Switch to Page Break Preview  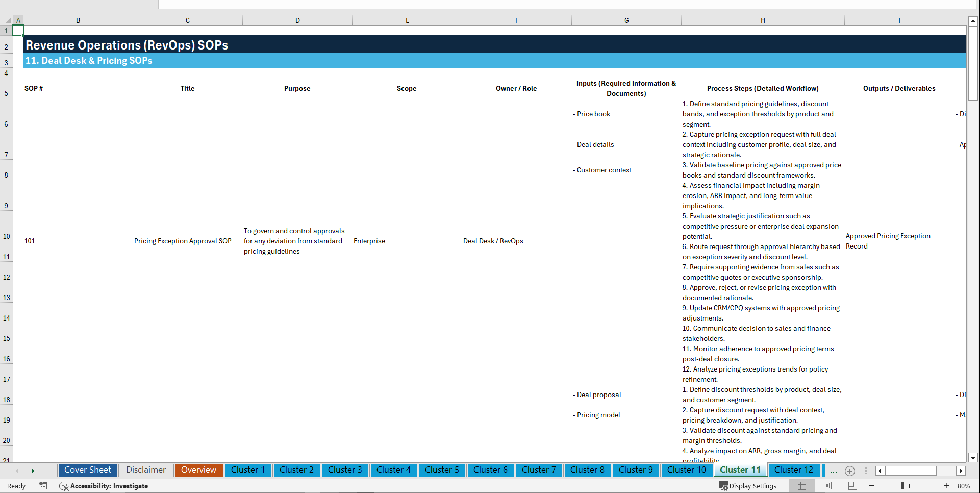tap(852, 486)
